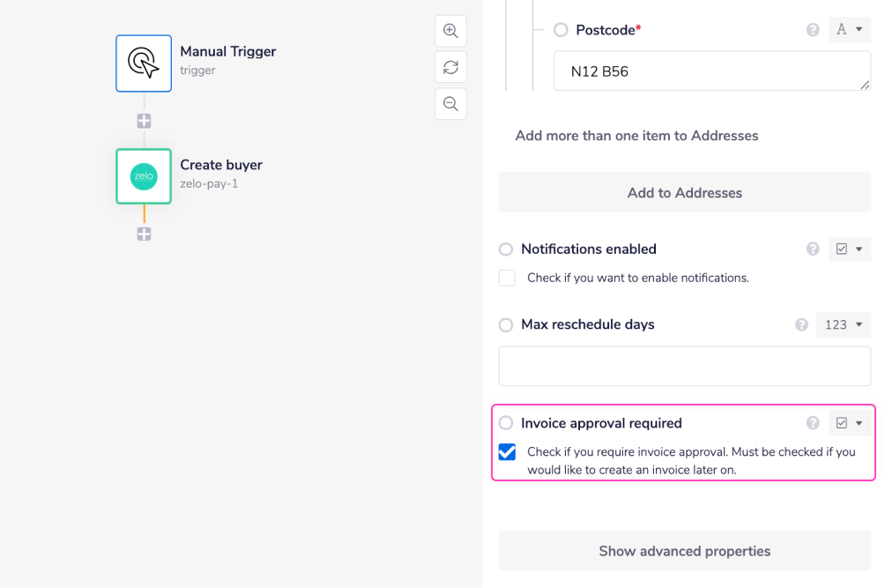Click the zoom out magnifier icon
Image resolution: width=885 pixels, height=588 pixels.
(450, 104)
